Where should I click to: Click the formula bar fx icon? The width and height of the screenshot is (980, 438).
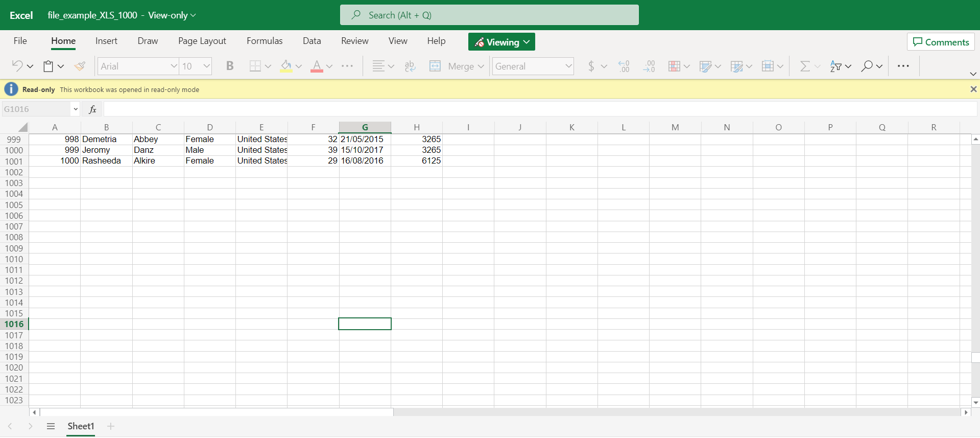[x=92, y=109]
